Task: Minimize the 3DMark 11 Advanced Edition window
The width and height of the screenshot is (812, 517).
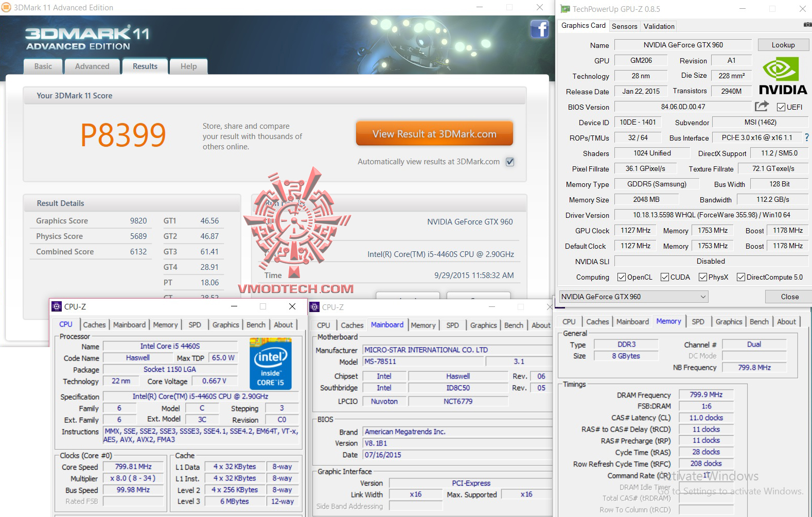Action: click(x=480, y=7)
